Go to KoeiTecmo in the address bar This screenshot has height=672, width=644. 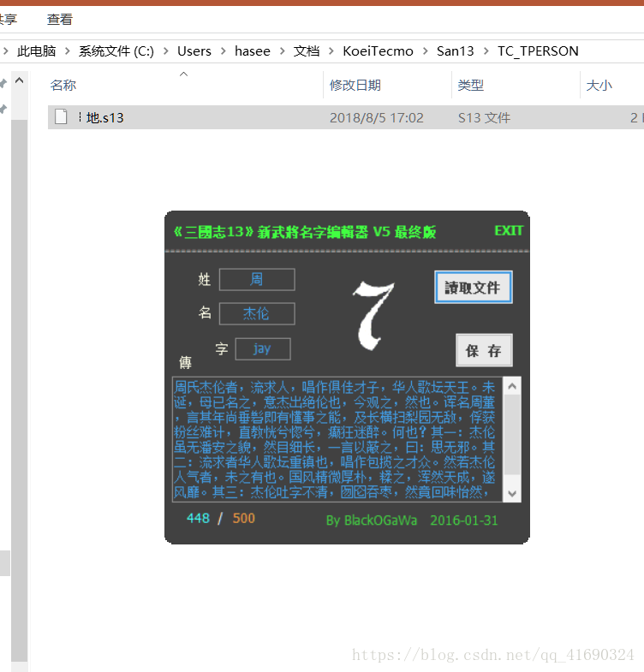[378, 51]
